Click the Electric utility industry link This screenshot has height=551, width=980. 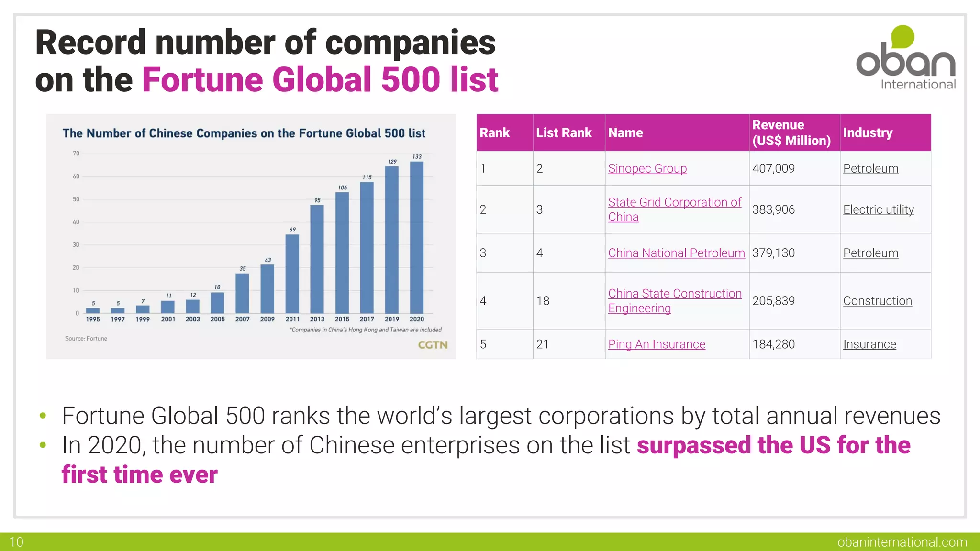click(878, 209)
